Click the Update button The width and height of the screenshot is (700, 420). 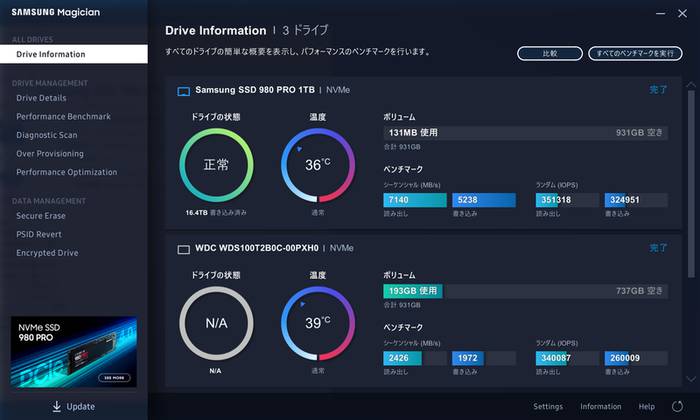pos(74,406)
